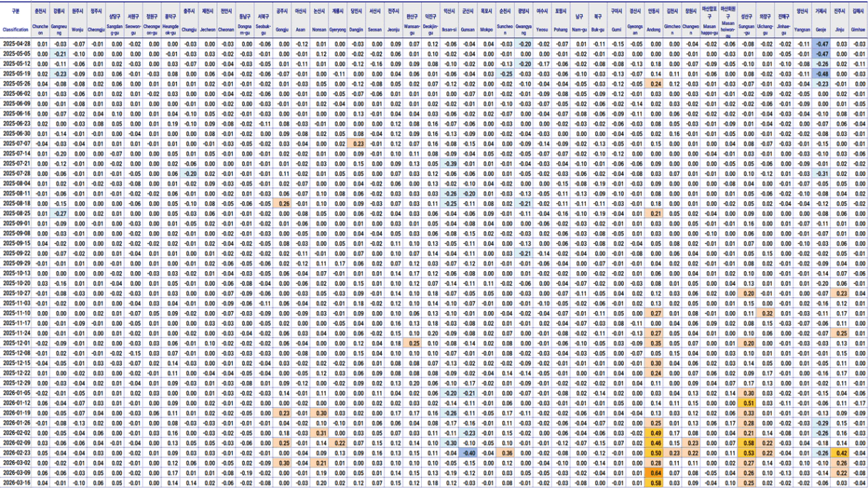
Task: Select the 2026-01-12 date row label
Action: 16,403
